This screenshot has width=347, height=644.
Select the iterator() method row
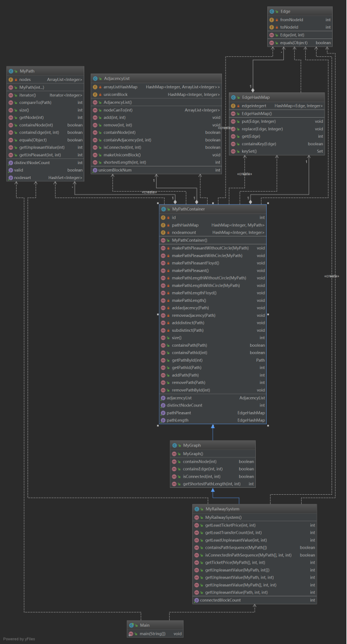click(45, 95)
